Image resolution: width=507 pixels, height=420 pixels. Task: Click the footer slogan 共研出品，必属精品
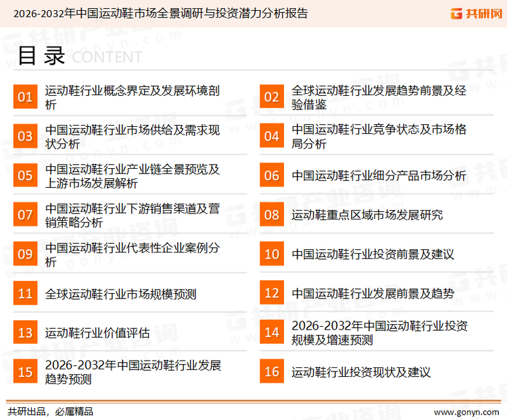(51, 412)
